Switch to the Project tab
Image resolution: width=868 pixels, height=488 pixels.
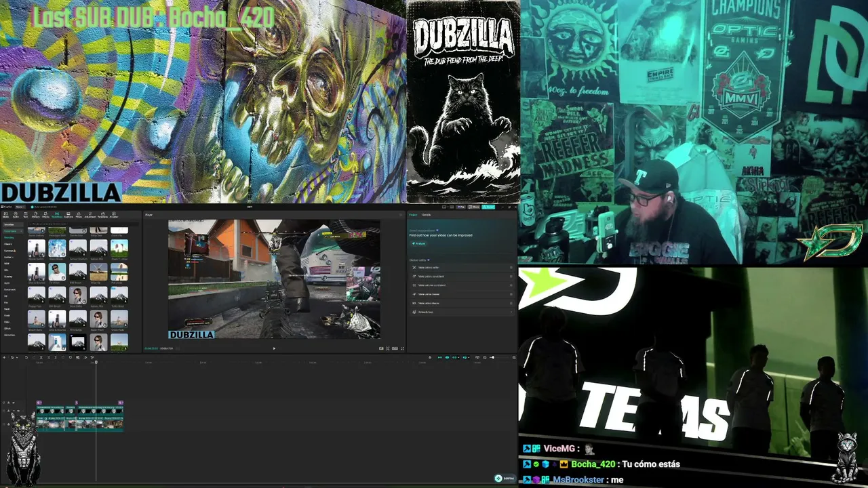click(413, 215)
